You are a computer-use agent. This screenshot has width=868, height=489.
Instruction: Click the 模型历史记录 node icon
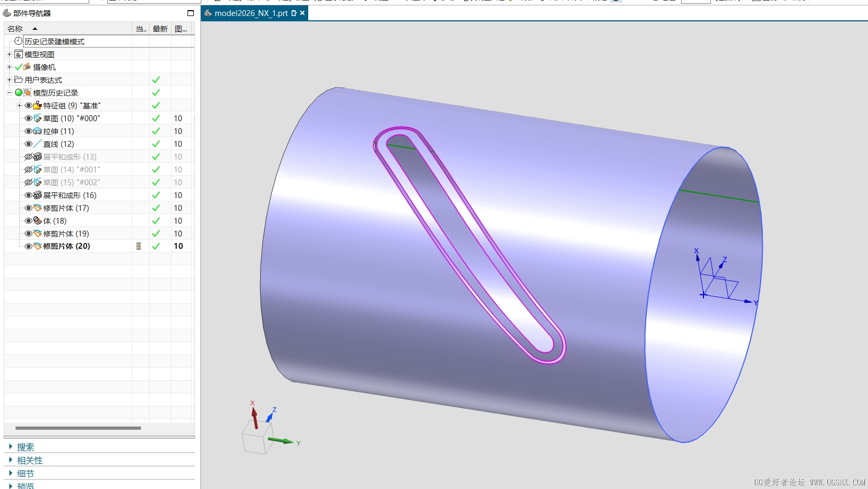(x=27, y=92)
